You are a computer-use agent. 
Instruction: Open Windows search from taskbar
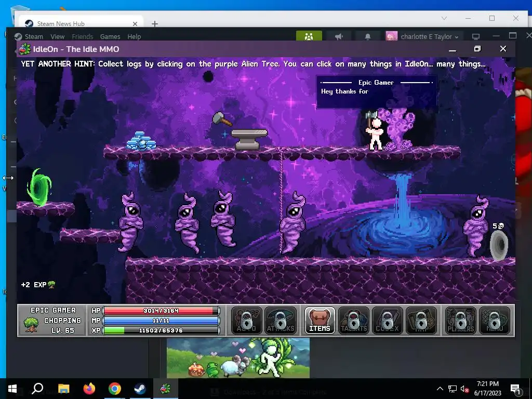tap(37, 389)
